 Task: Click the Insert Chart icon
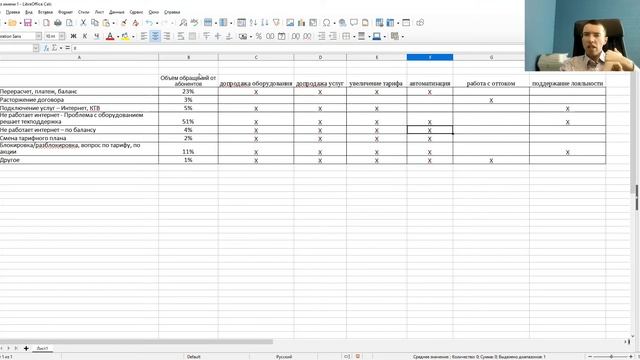[302, 23]
